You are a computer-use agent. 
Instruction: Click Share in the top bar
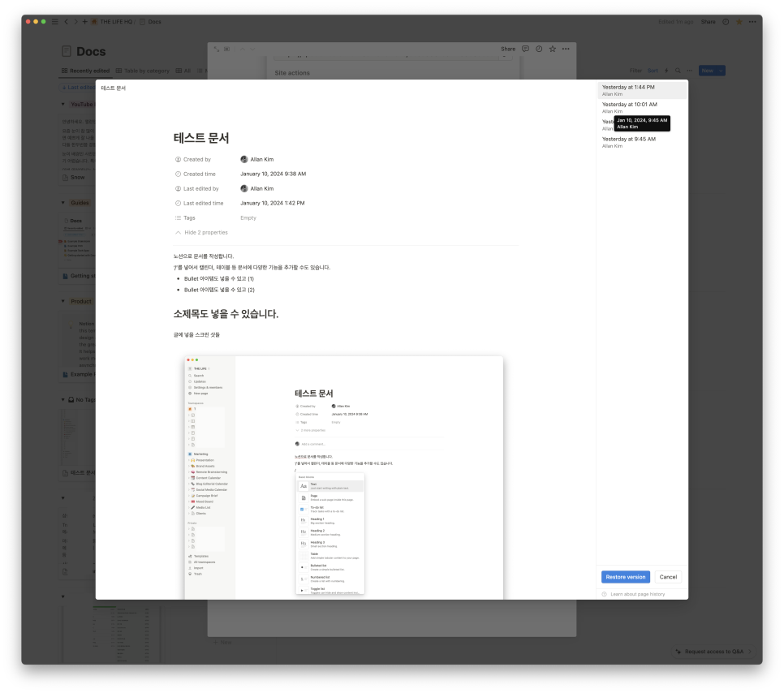(x=708, y=21)
